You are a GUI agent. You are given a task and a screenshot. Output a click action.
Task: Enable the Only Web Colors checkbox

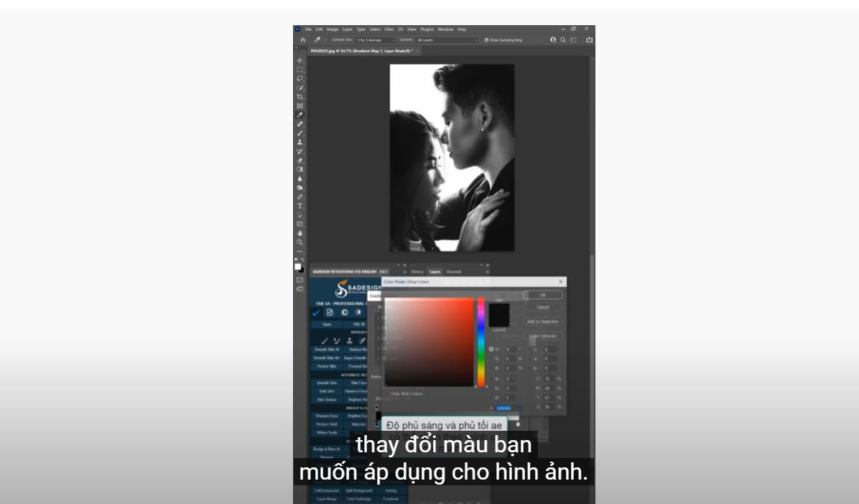click(387, 393)
